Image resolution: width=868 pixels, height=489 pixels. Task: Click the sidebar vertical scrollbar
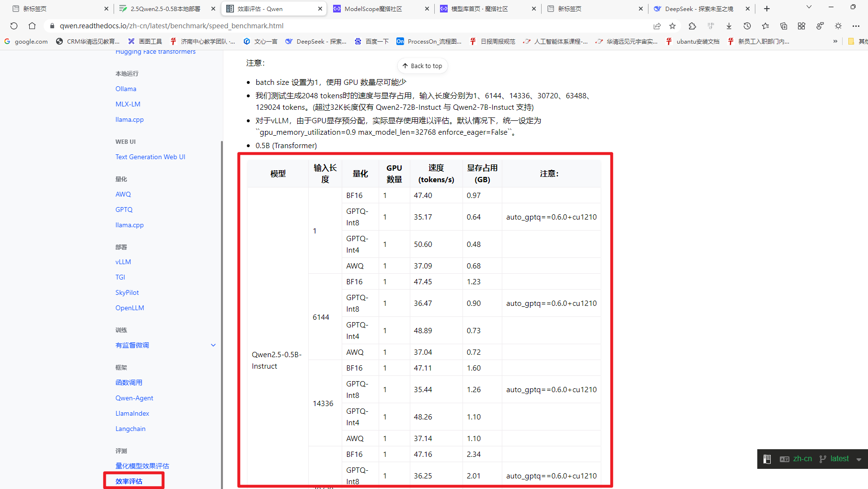[x=221, y=314]
